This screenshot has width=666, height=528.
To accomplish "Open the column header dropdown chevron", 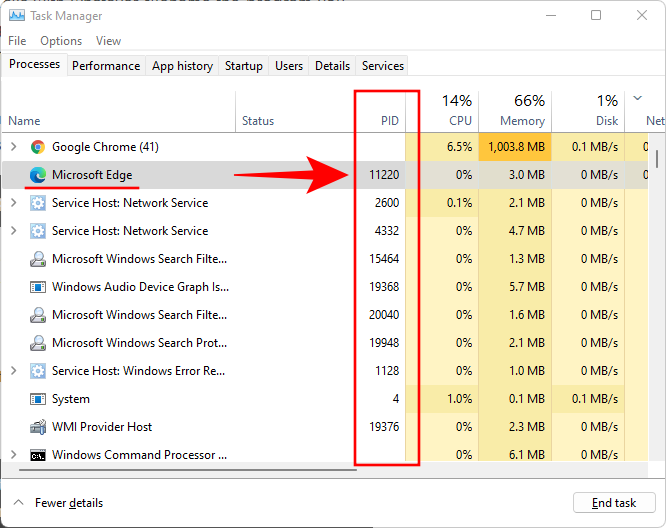I will pyautogui.click(x=638, y=98).
